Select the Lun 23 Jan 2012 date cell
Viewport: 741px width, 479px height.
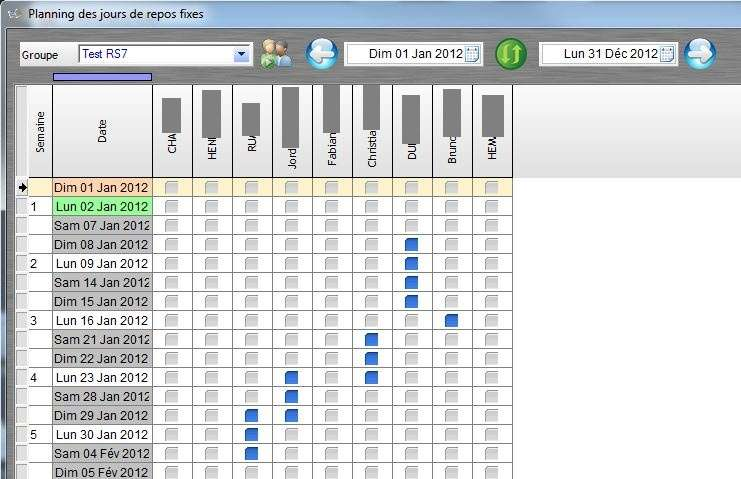pyautogui.click(x=102, y=377)
